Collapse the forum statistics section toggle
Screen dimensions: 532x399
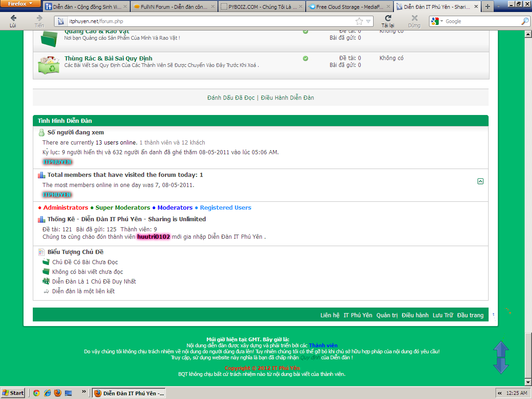coord(480,181)
